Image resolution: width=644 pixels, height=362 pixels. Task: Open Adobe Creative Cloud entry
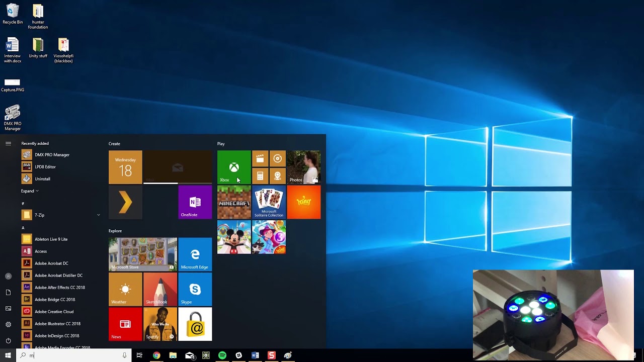click(61, 312)
